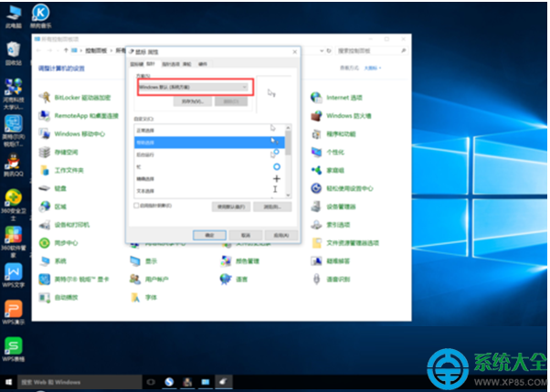Viewport: 550px width, 392px height.
Task: Select the Normal Select (正常选择) pointer row
Action: click(209, 130)
